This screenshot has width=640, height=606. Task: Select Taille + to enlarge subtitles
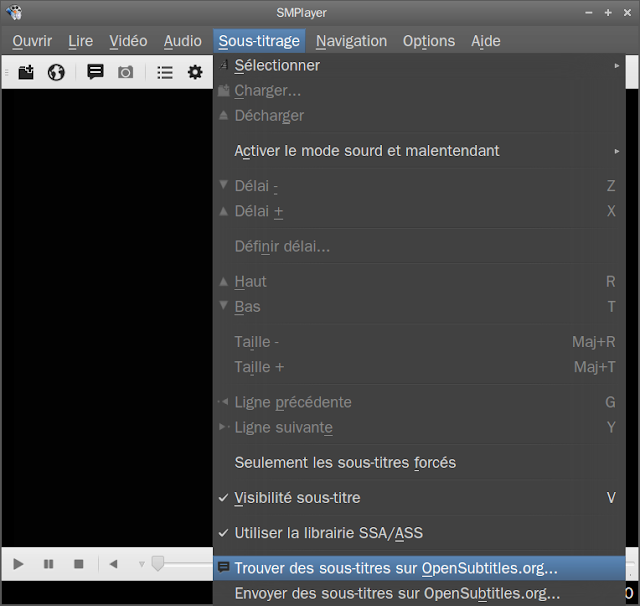pyautogui.click(x=419, y=367)
